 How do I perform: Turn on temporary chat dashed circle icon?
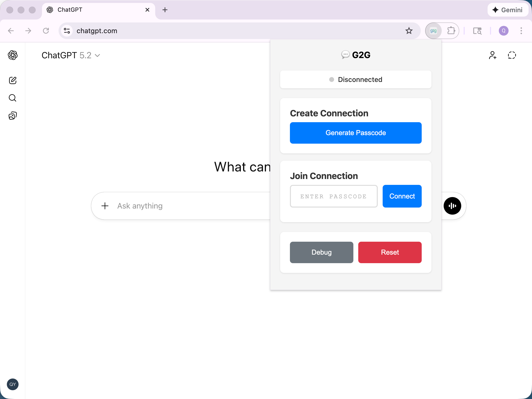tap(512, 55)
